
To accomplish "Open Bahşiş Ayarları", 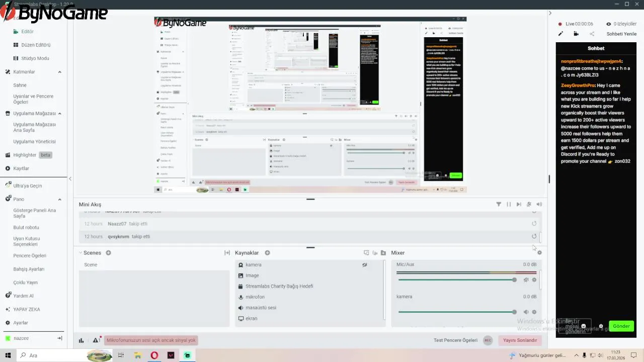I will (x=29, y=269).
